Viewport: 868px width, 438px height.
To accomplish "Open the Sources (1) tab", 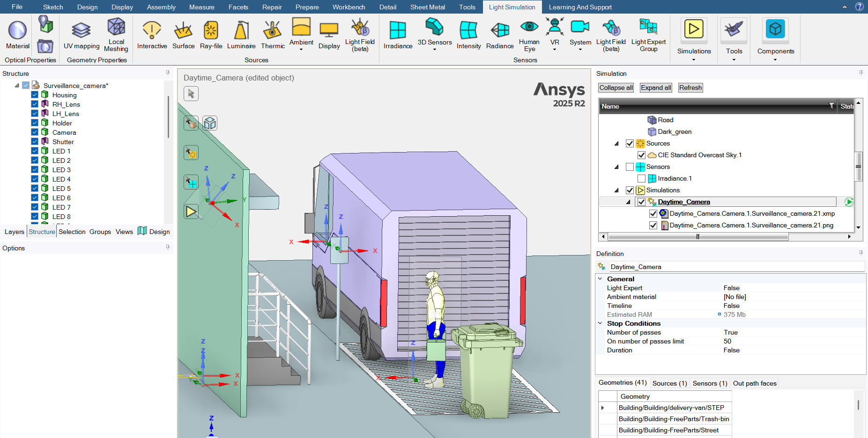I will [x=669, y=383].
